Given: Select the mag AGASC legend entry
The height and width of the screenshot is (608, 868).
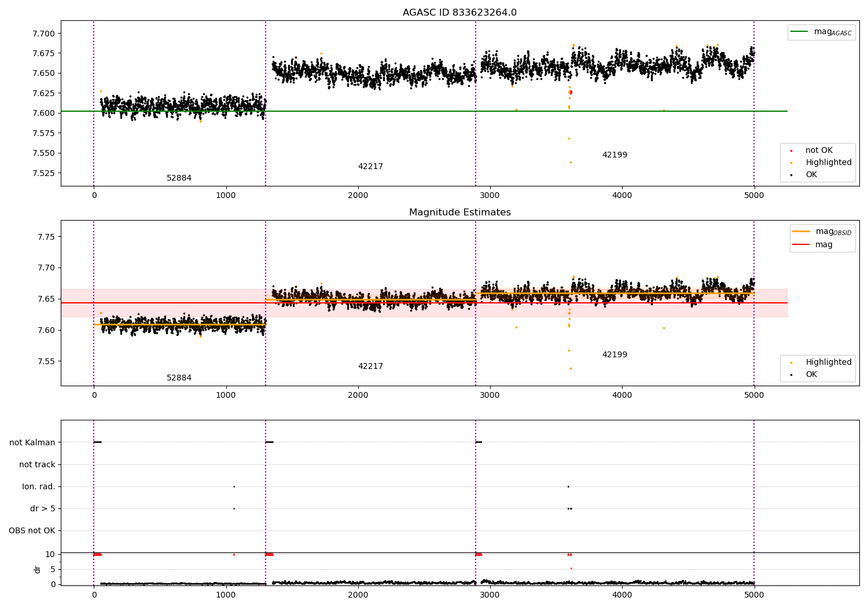Looking at the screenshot, I should click(822, 32).
